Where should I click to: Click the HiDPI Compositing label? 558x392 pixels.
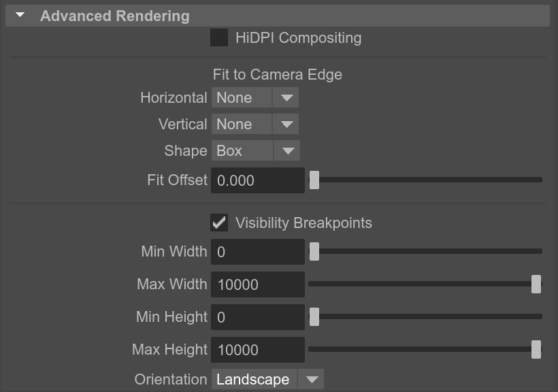point(298,37)
